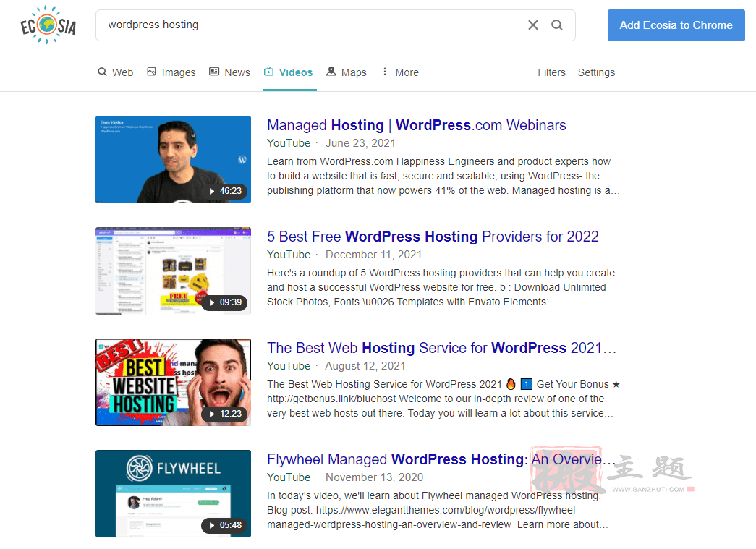Click YouTube source dated December 11, 2021
The image size is (756, 549).
pyautogui.click(x=289, y=255)
